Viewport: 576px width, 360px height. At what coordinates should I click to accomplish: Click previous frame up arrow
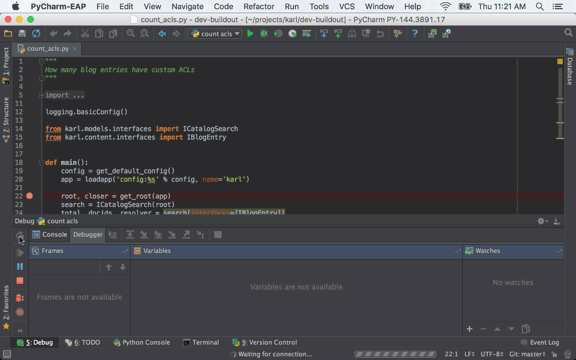109,267
